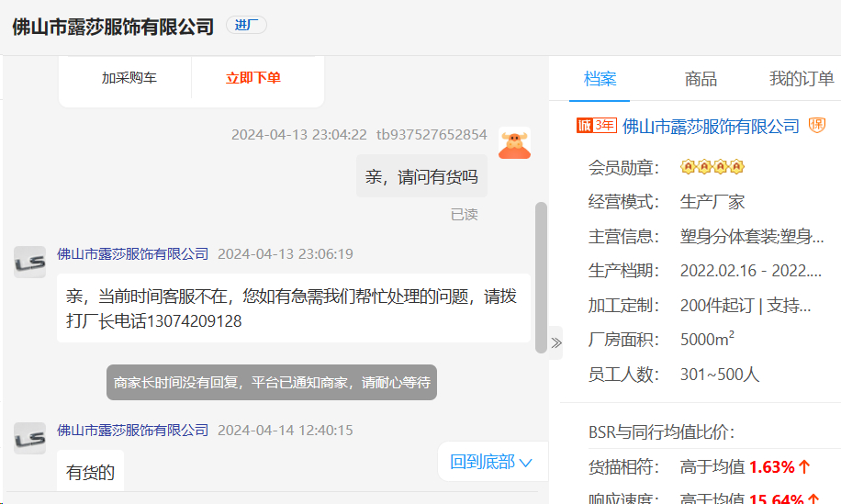Click the 200件起订 customization value

[x=746, y=305]
